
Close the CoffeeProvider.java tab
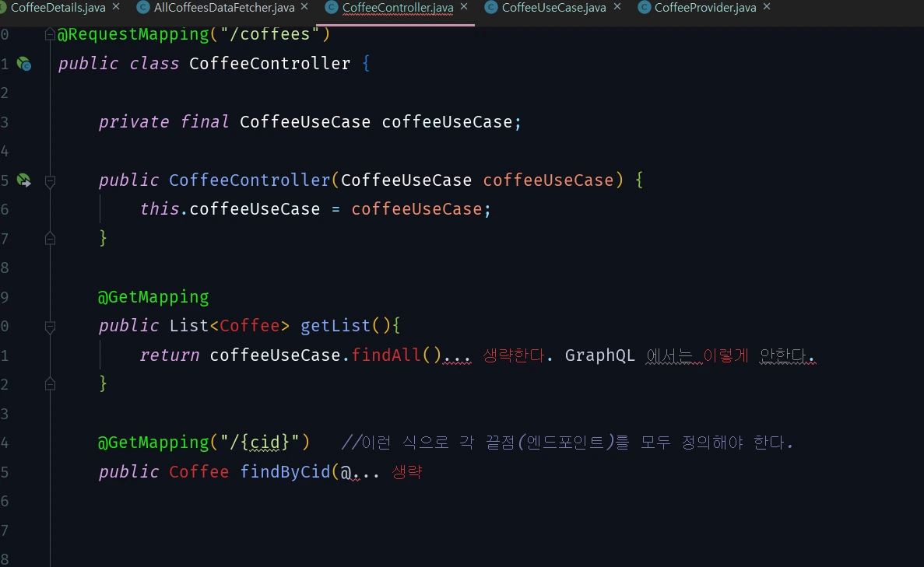click(767, 6)
